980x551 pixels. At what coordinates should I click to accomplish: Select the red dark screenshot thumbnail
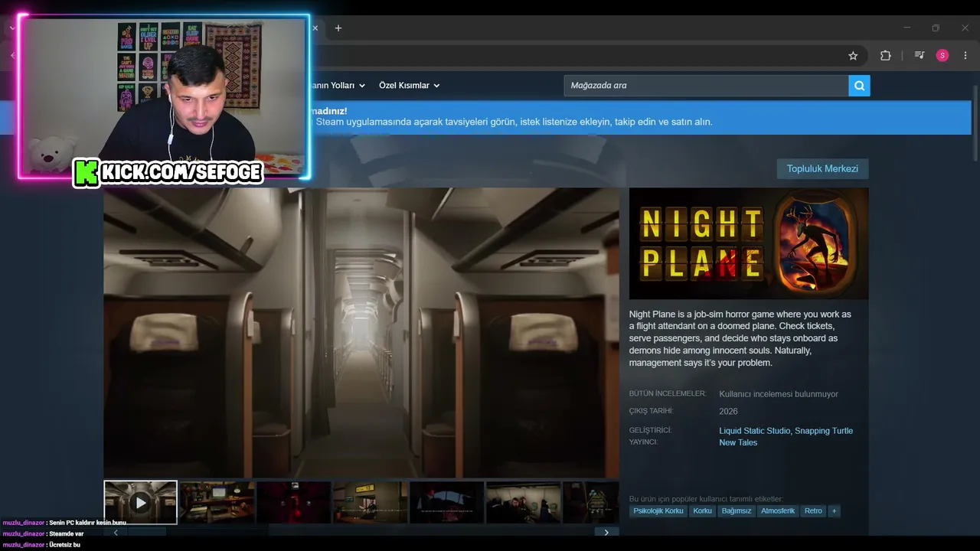(293, 503)
